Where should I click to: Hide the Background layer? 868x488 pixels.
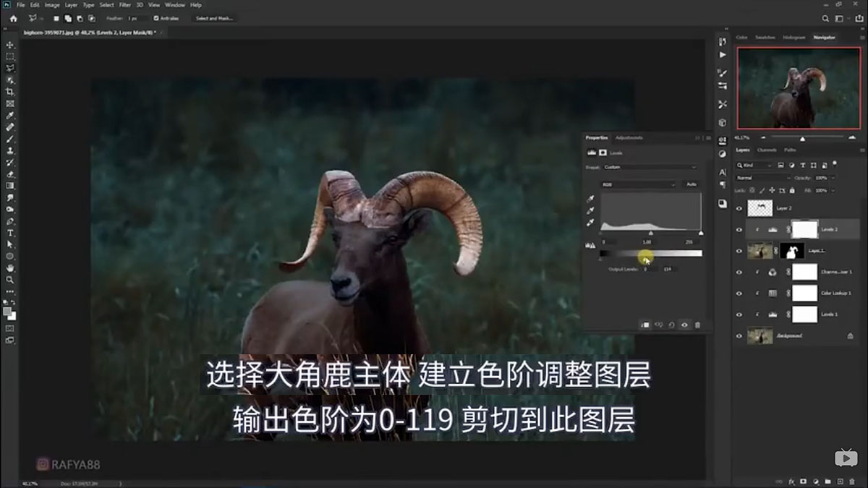[739, 335]
